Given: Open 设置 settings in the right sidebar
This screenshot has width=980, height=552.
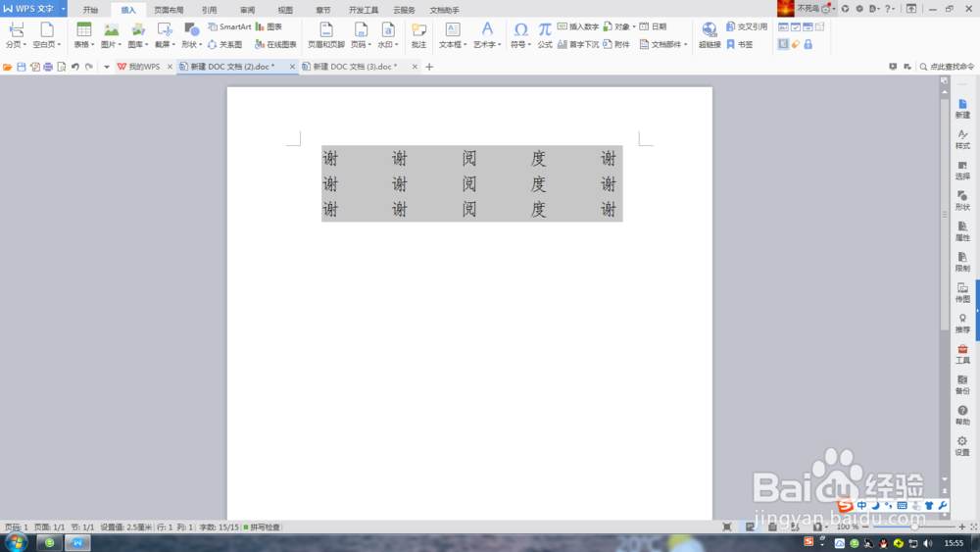Looking at the screenshot, I should pos(962,446).
